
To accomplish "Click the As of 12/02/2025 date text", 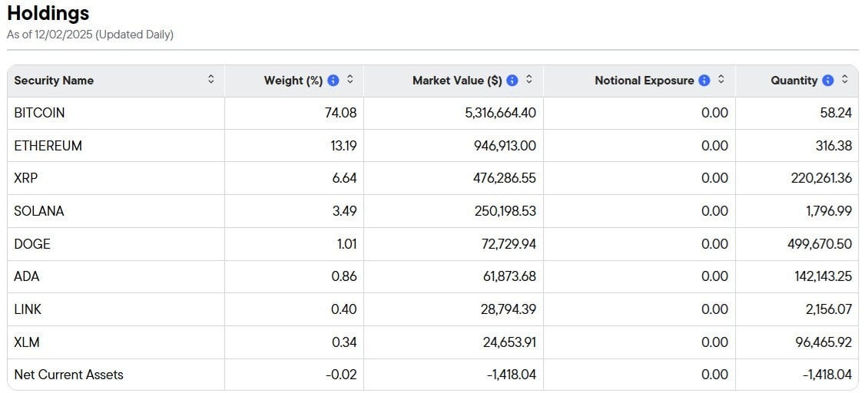I will click(x=90, y=35).
